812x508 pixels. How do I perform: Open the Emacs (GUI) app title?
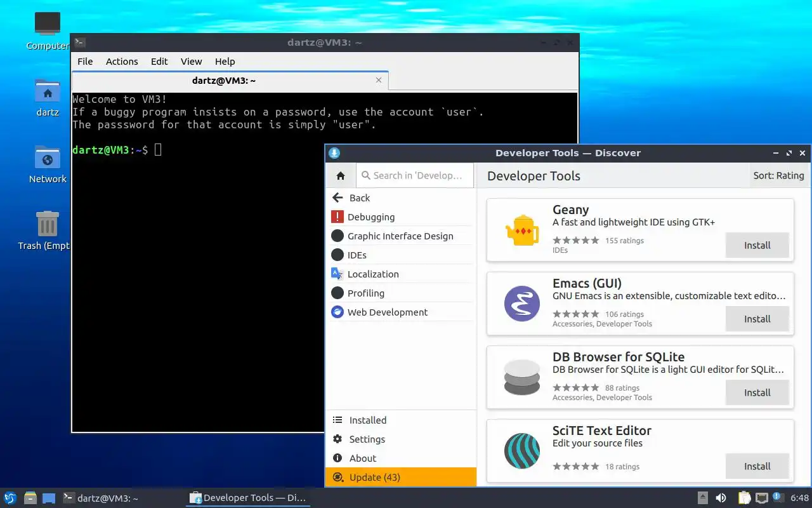[x=587, y=283]
